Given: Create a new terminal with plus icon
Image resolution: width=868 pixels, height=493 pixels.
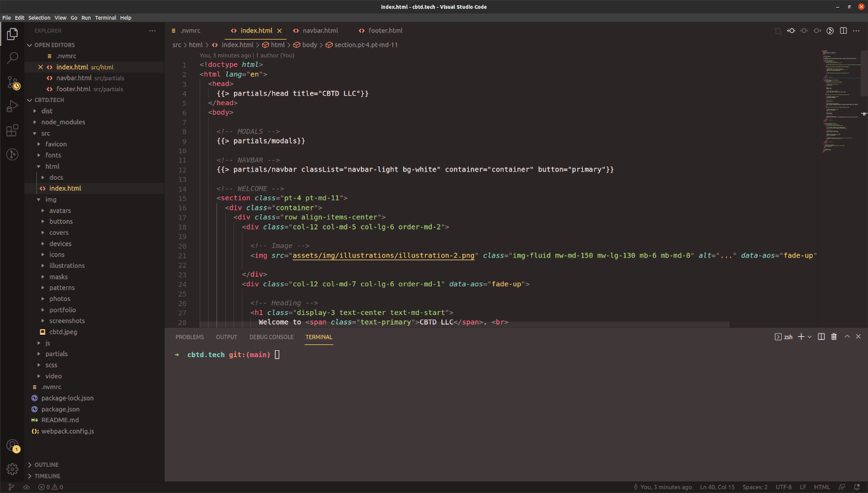Looking at the screenshot, I should [x=802, y=337].
